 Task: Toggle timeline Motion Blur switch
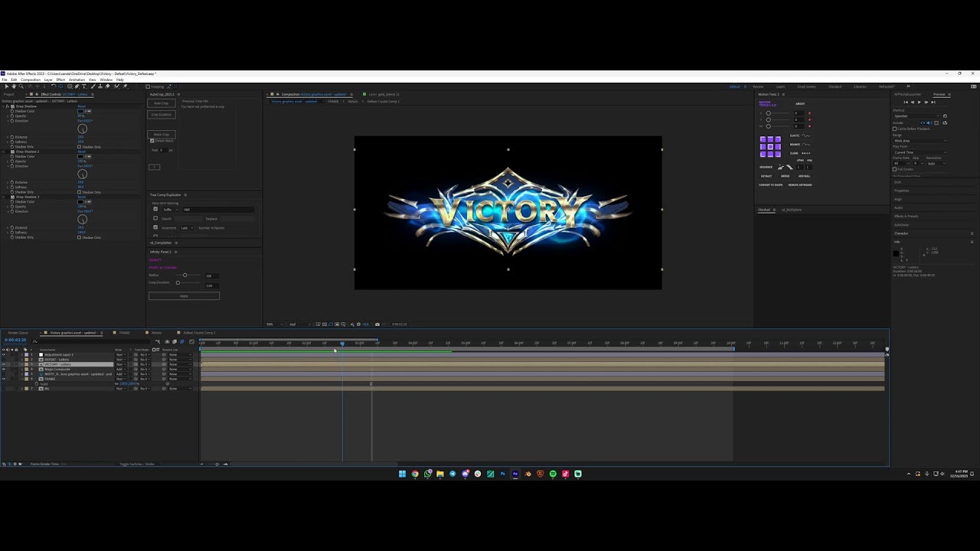coord(182,341)
